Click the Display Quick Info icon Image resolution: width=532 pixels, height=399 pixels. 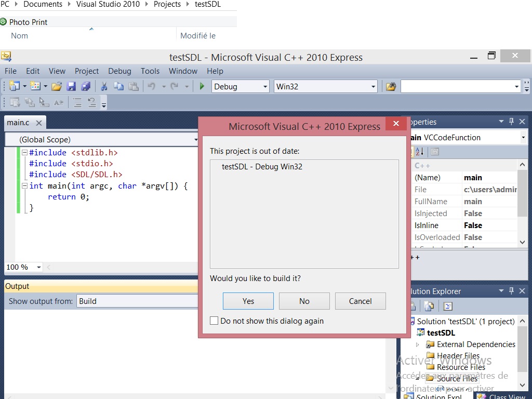44,102
